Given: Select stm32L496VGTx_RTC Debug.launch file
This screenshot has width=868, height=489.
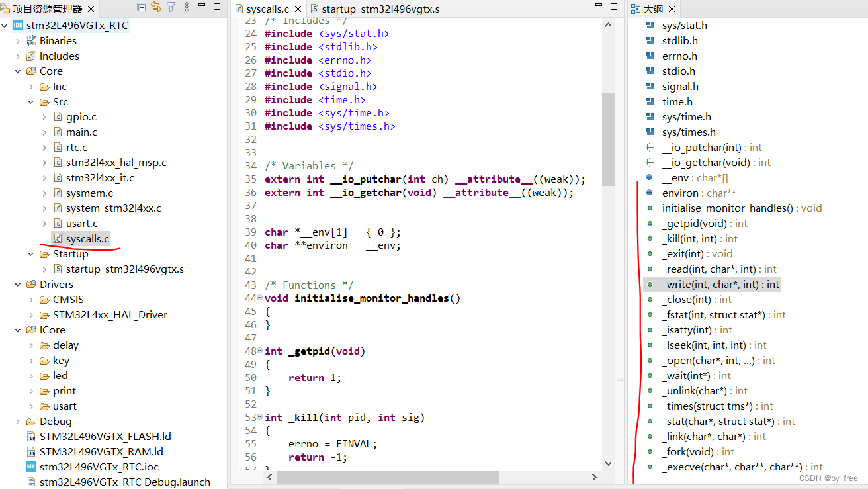Looking at the screenshot, I should click(124, 482).
